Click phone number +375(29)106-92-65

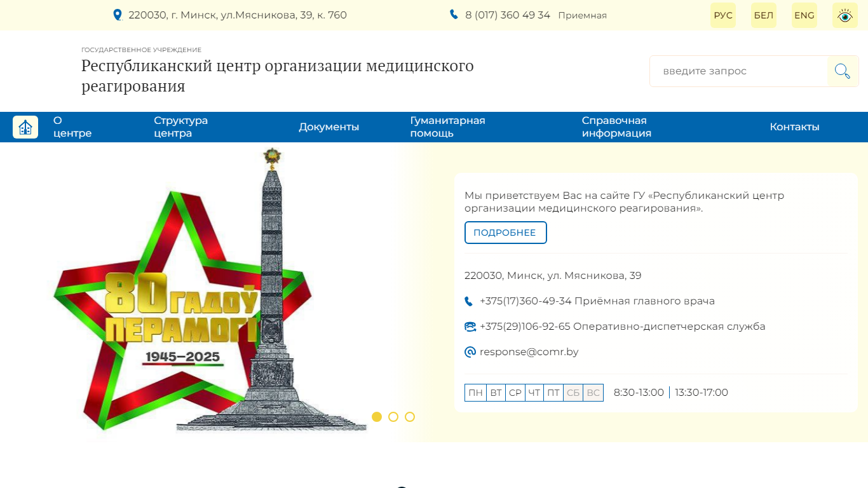coord(525,327)
